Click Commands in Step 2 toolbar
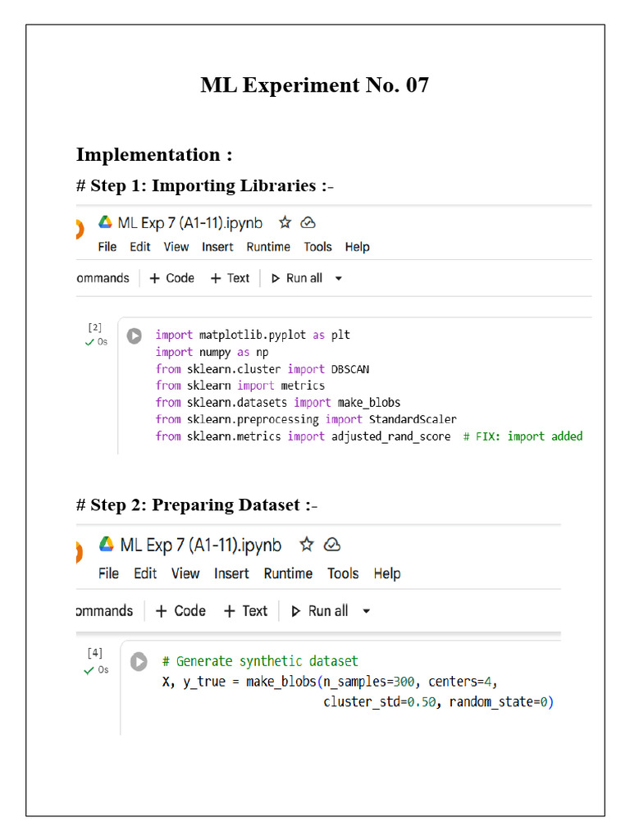 pos(104,610)
